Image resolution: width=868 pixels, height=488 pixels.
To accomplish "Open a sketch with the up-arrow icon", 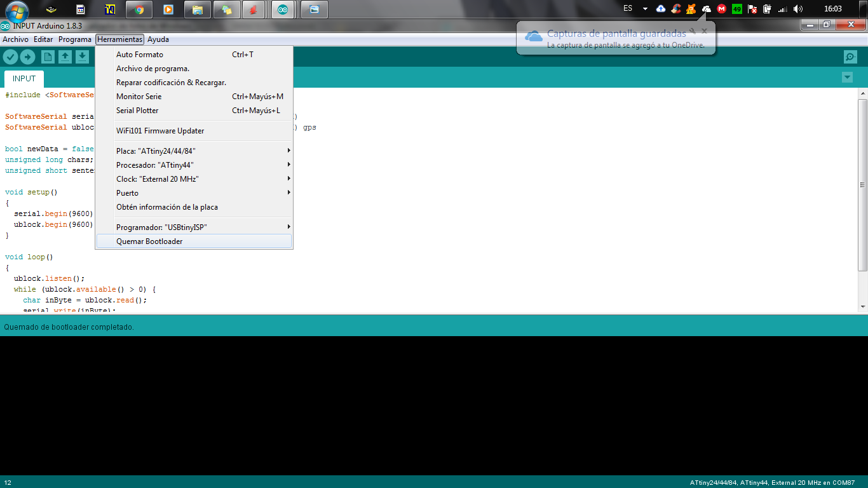I will point(65,57).
